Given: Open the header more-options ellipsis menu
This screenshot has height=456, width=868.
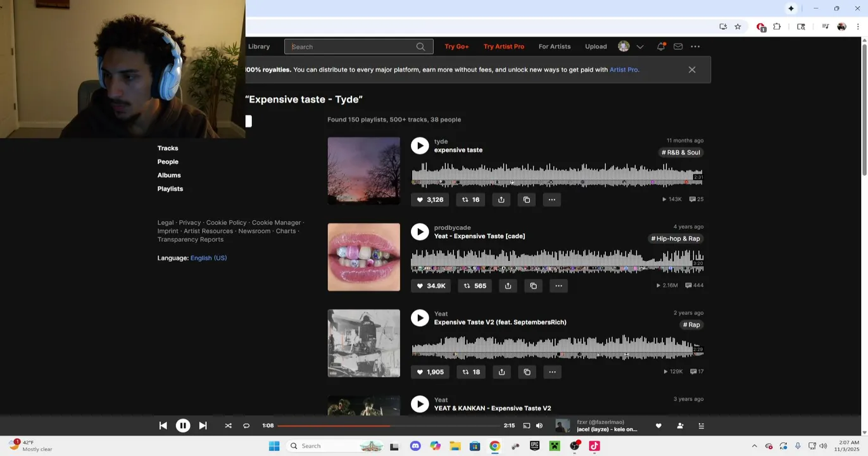Looking at the screenshot, I should coord(695,47).
